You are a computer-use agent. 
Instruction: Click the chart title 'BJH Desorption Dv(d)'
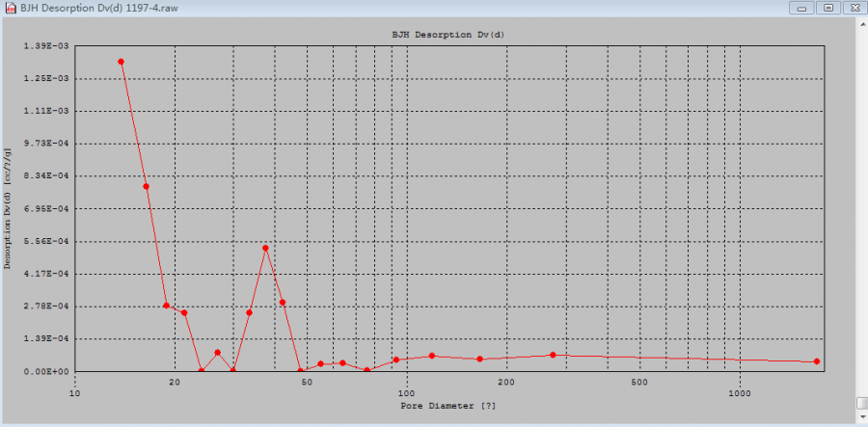pos(448,35)
